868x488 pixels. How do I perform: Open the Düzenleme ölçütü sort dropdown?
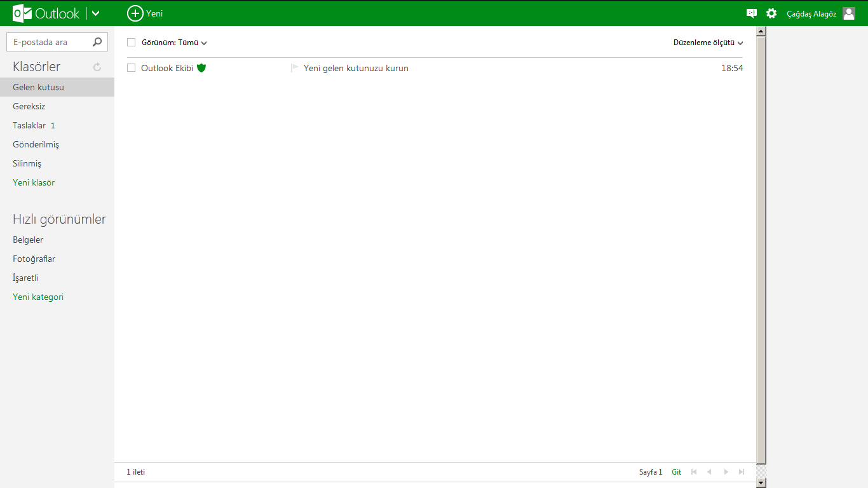click(708, 43)
